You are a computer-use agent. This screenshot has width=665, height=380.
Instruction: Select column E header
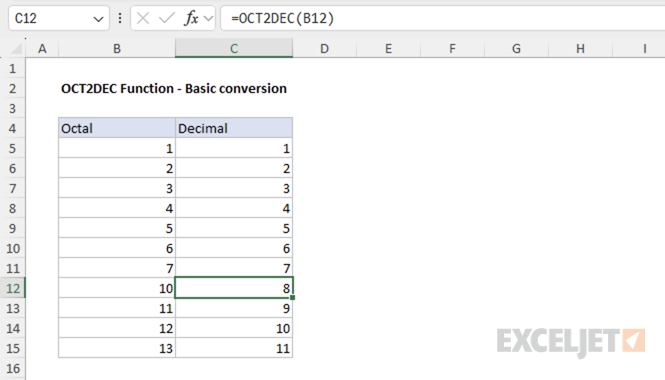point(388,48)
